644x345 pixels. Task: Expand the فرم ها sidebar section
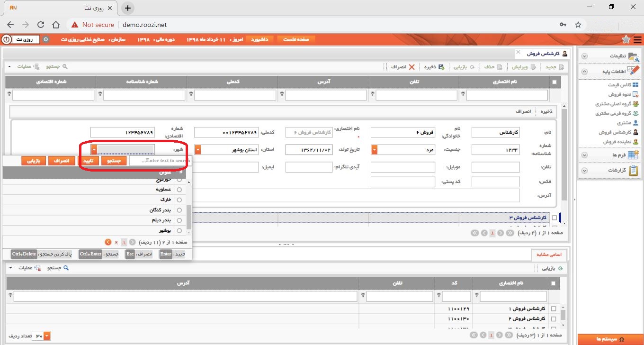[584, 155]
